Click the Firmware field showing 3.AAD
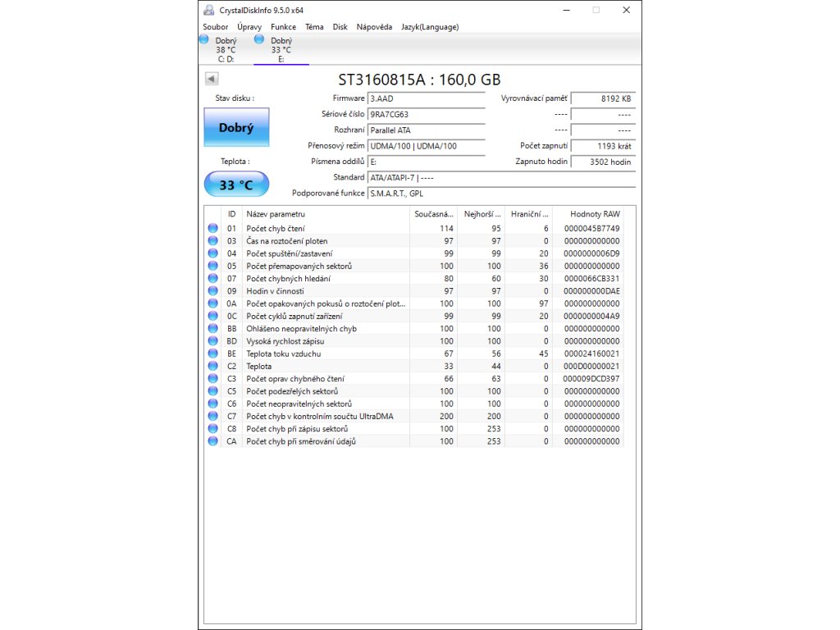The image size is (840, 630). [426, 98]
